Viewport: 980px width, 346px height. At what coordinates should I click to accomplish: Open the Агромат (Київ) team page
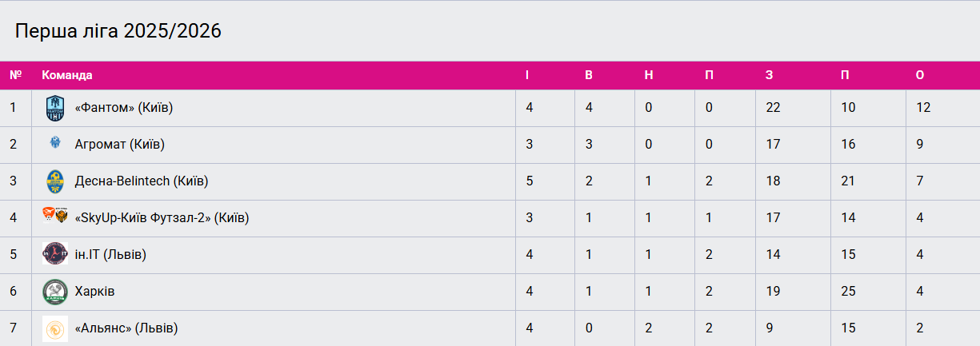pyautogui.click(x=120, y=145)
